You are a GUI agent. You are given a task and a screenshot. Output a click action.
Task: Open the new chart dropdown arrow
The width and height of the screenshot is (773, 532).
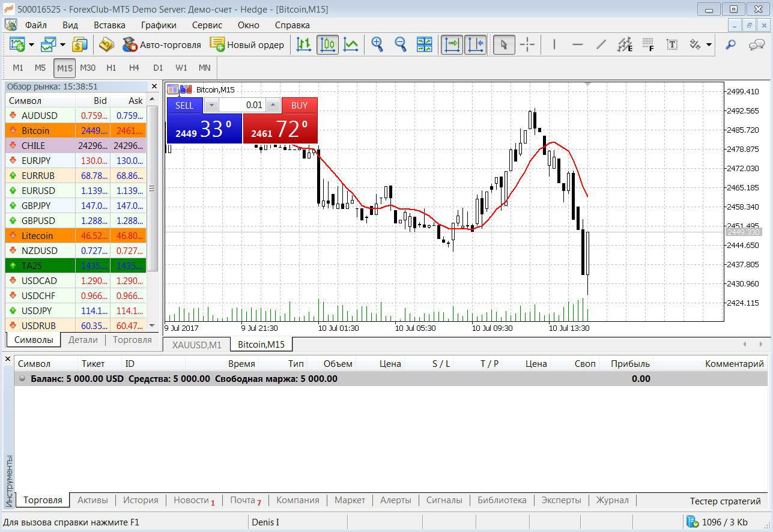[x=31, y=44]
